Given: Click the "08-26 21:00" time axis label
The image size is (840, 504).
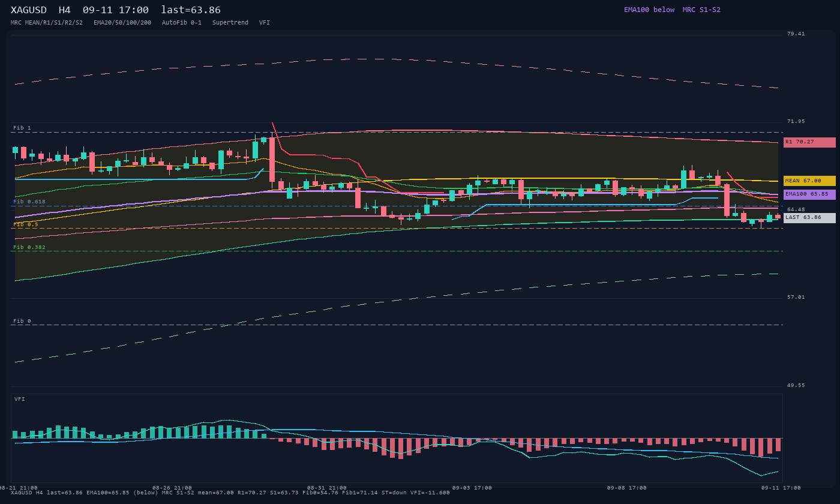Looking at the screenshot, I should click(x=172, y=488).
